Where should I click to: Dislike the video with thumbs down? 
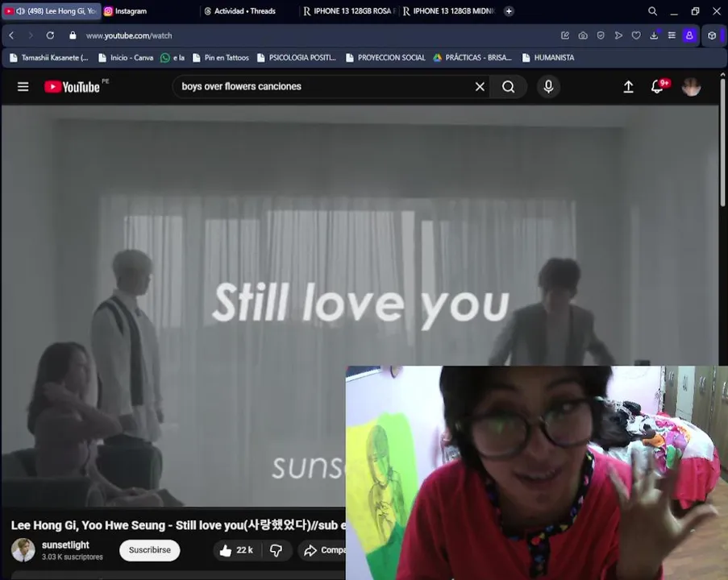pyautogui.click(x=277, y=550)
